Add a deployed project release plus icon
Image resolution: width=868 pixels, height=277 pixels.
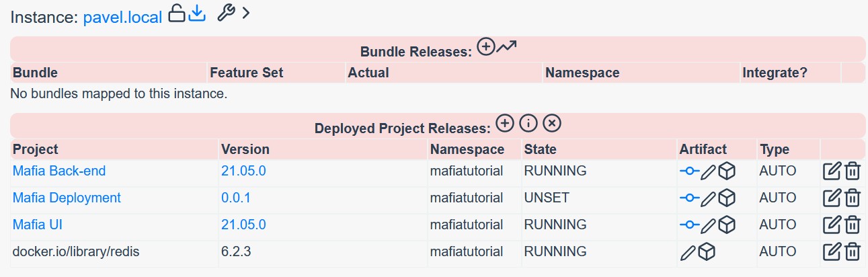coord(505,123)
